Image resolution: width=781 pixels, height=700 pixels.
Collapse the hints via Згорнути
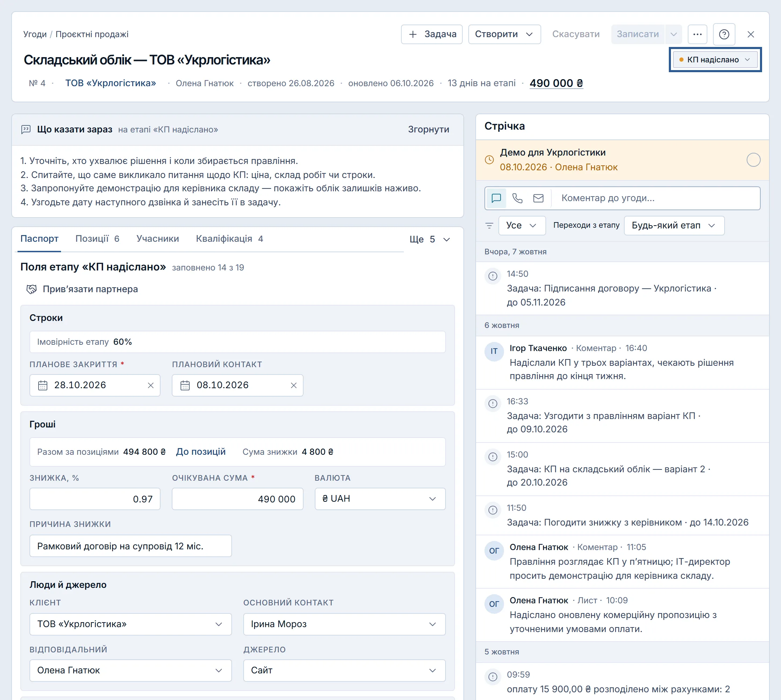coord(428,129)
